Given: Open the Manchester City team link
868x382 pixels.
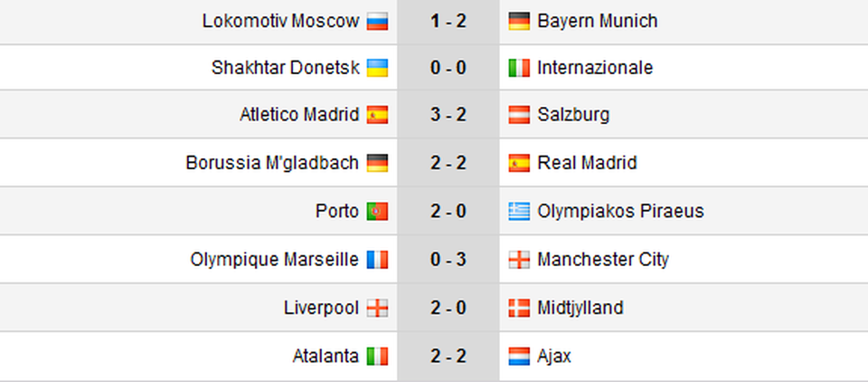Looking at the screenshot, I should (603, 260).
